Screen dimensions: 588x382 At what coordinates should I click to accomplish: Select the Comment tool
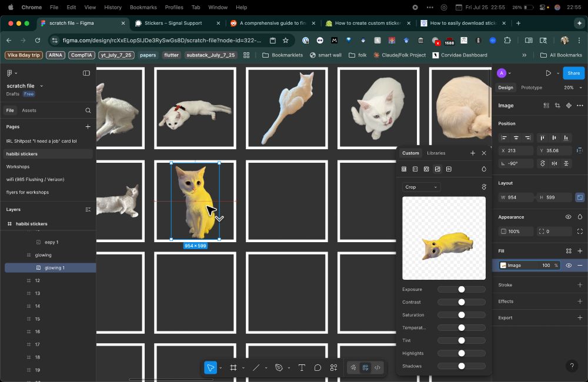tap(318, 368)
